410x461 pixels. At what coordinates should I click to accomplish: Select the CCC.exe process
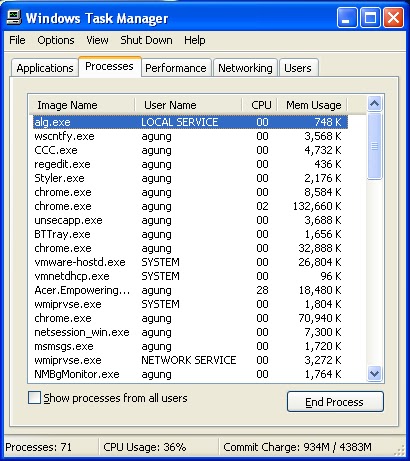pyautogui.click(x=190, y=150)
